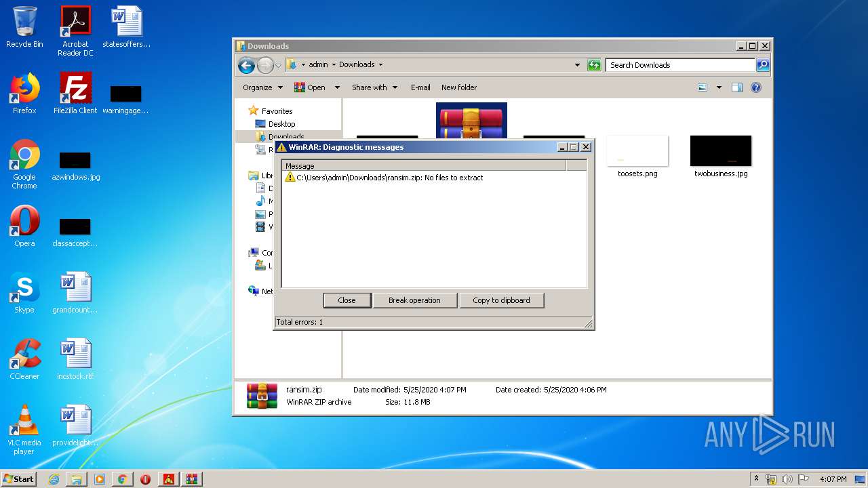The height and width of the screenshot is (488, 868).
Task: Open the Recycle Bin desktop icon
Action: point(24,27)
